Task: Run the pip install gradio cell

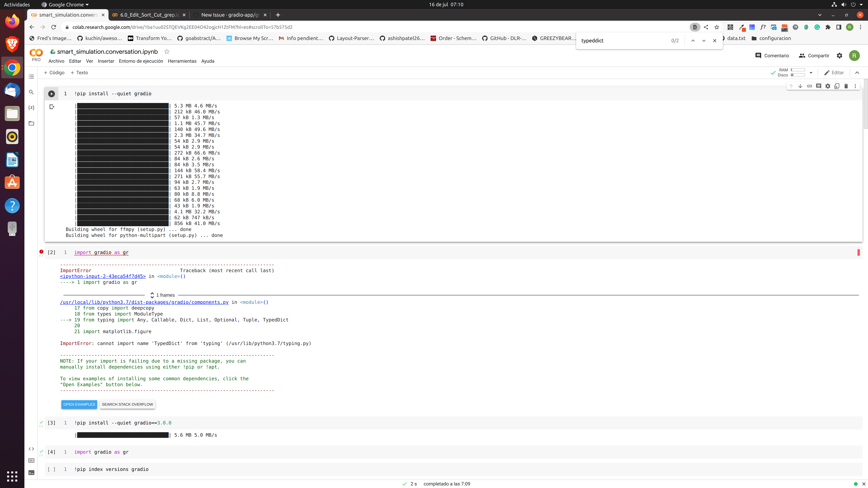Action: pyautogui.click(x=51, y=94)
